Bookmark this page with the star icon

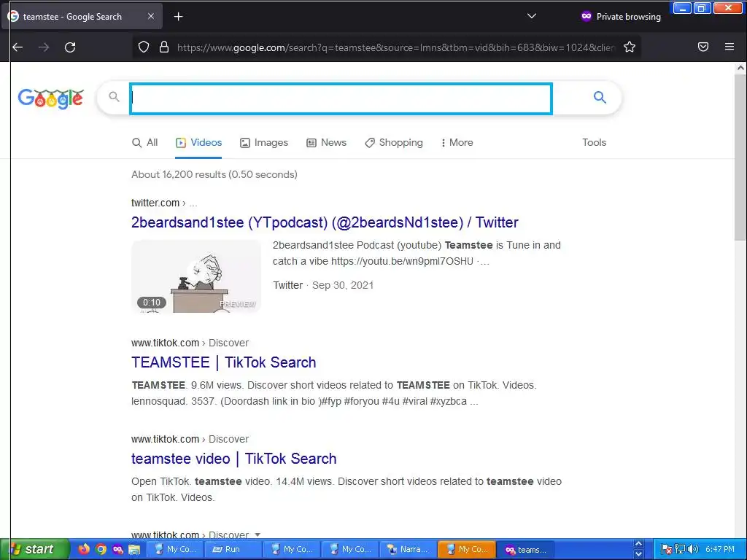630,47
